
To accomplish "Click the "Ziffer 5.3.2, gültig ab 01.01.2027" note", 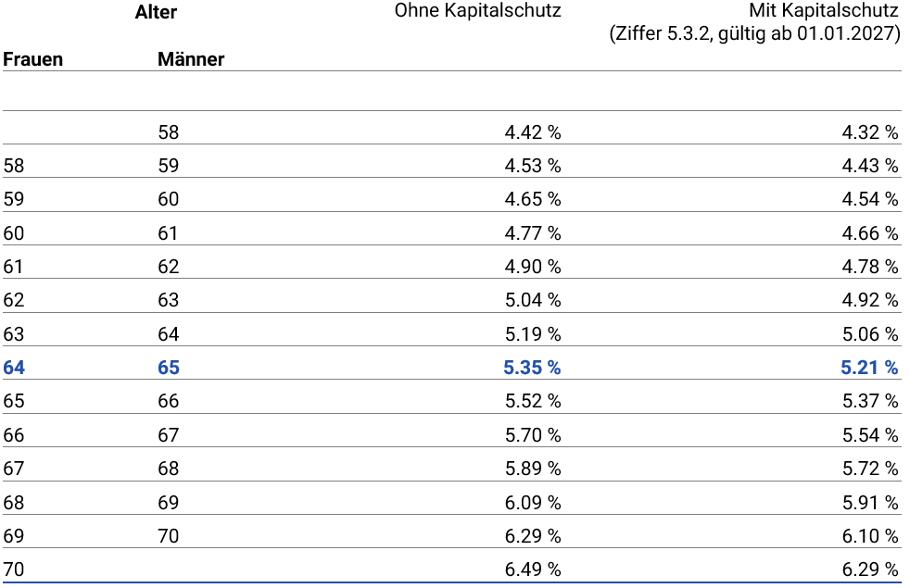I will [x=754, y=35].
